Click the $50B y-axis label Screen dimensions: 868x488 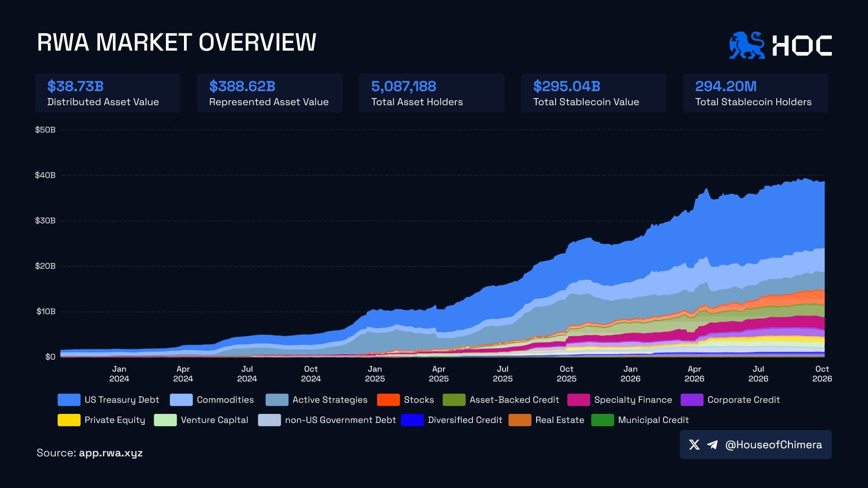tap(45, 130)
